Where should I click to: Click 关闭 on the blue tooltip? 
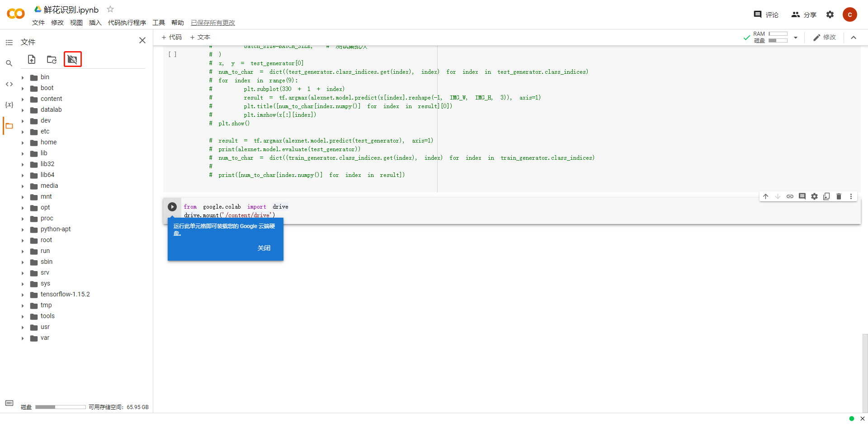pos(264,248)
